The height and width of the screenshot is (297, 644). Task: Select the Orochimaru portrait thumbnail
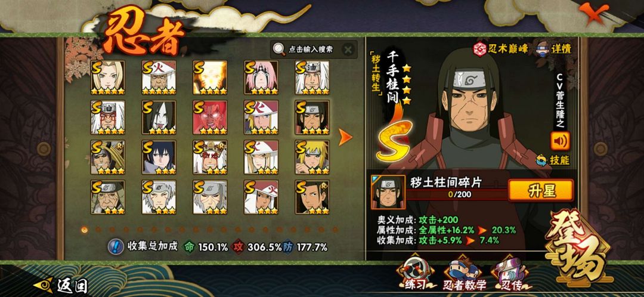tap(159, 117)
